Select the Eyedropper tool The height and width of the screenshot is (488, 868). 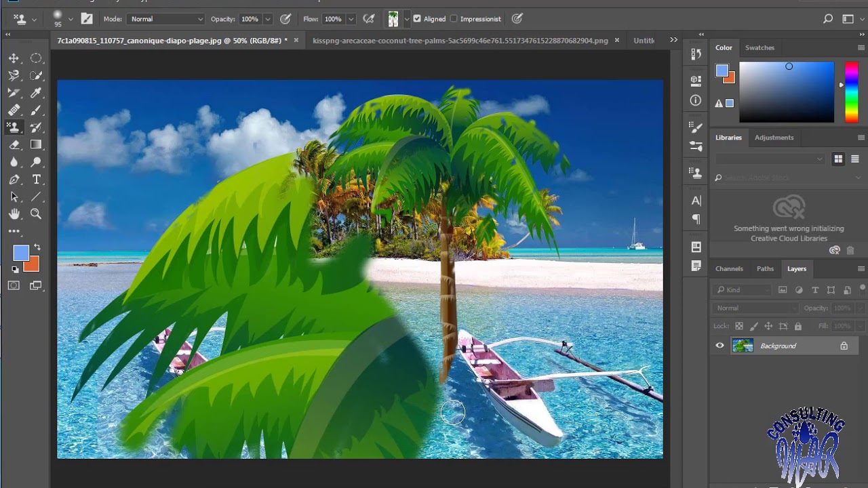[36, 93]
